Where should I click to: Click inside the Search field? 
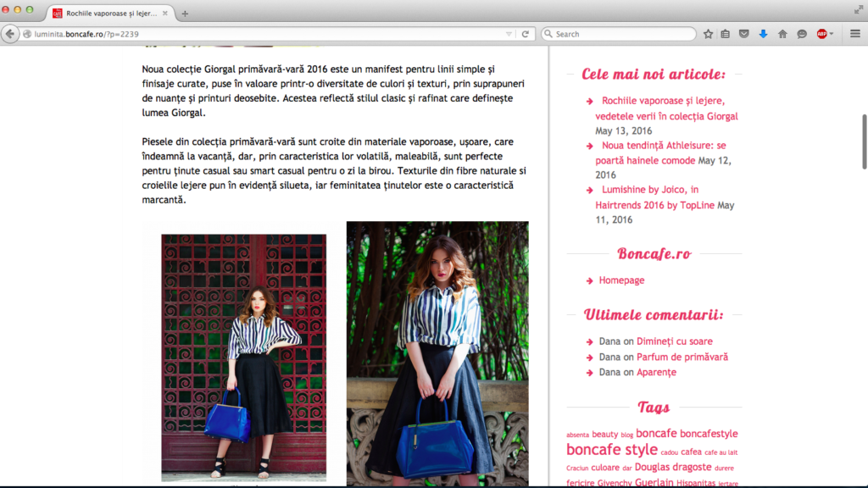pos(623,34)
